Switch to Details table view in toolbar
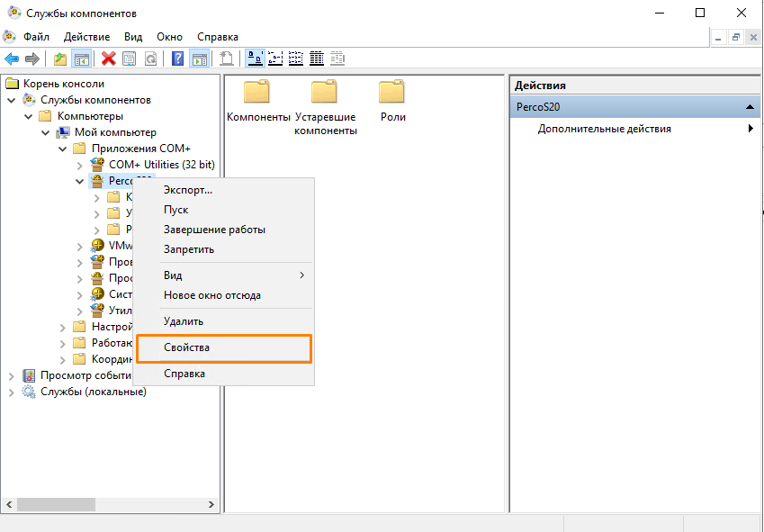The image size is (764, 532). (317, 59)
